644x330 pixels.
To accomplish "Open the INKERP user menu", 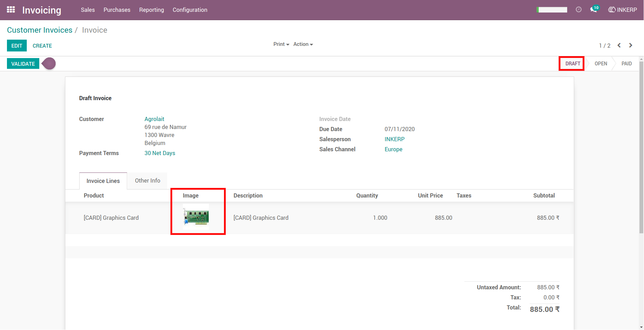I will coord(622,10).
